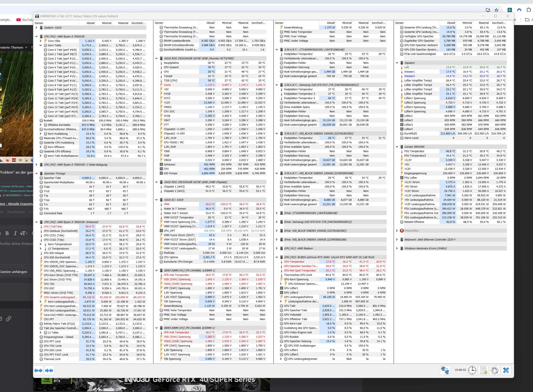This screenshot has width=533, height=392.
Task: Expand the Effektive Kerntakte node
Action: 41,125
